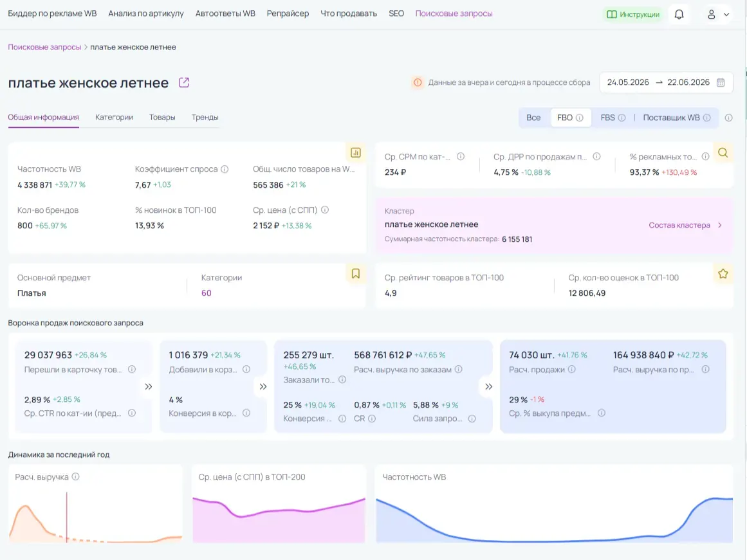Click Платья main subject value
The width and height of the screenshot is (747, 560).
pyautogui.click(x=32, y=293)
